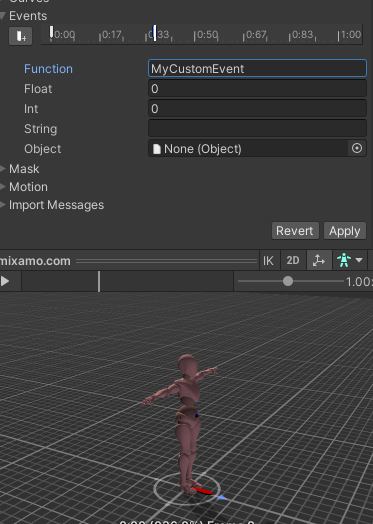Click the Function label
The width and height of the screenshot is (373, 524).
(48, 69)
